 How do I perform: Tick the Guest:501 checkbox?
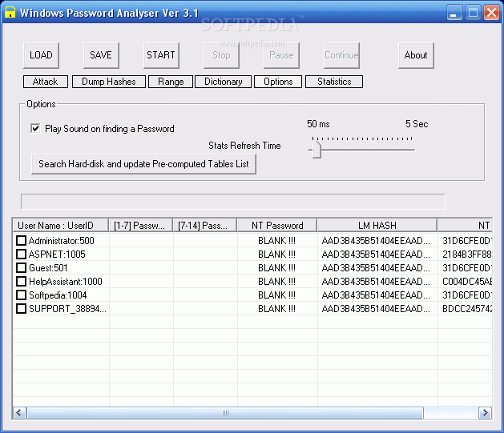click(21, 267)
